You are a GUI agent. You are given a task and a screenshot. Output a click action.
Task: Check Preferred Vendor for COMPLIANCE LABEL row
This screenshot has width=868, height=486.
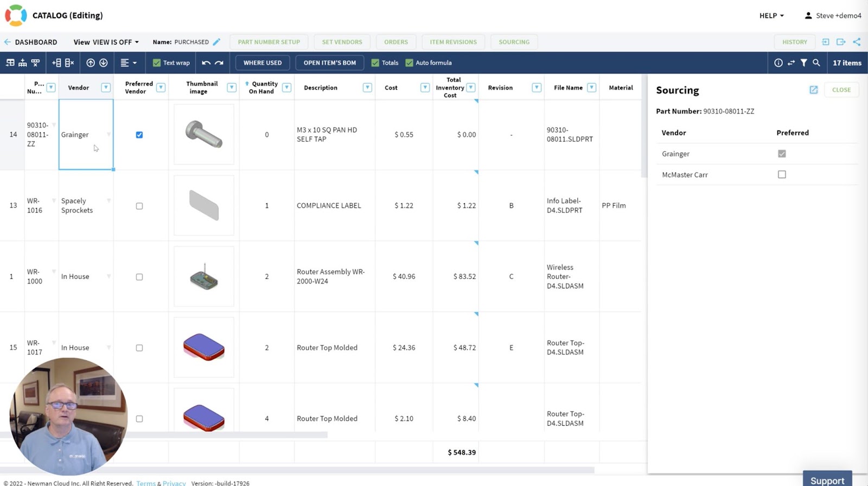click(139, 206)
